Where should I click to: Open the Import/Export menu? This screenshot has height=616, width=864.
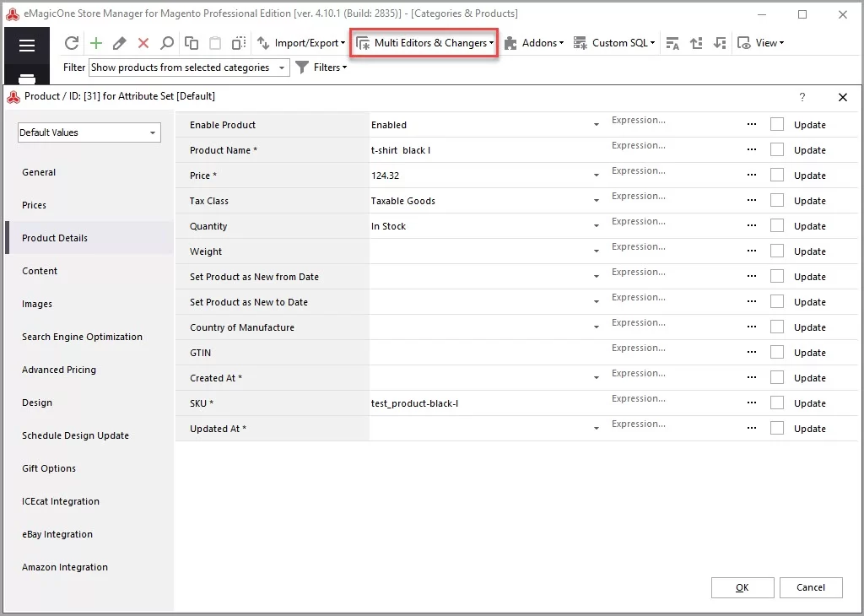pyautogui.click(x=301, y=43)
